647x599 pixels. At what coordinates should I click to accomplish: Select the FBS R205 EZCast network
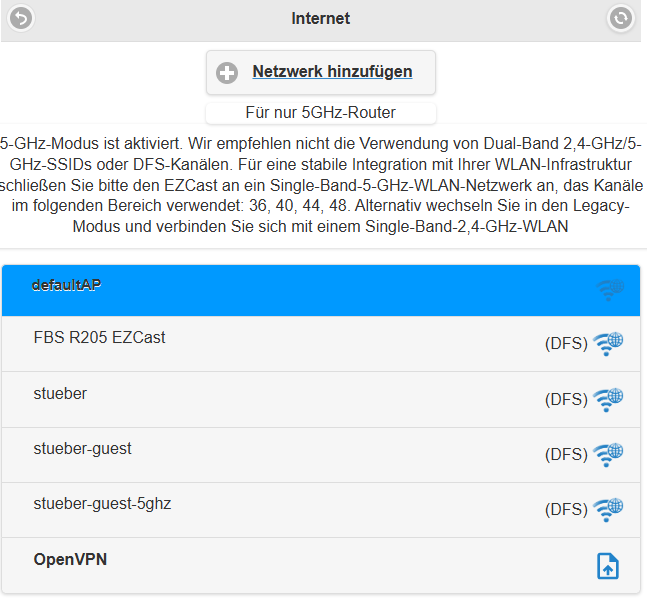321,344
